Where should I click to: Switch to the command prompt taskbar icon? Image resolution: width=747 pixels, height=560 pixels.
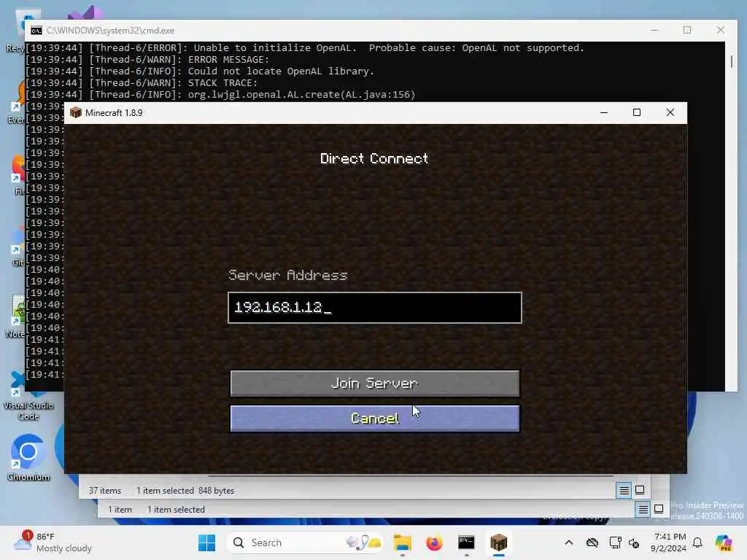click(466, 542)
